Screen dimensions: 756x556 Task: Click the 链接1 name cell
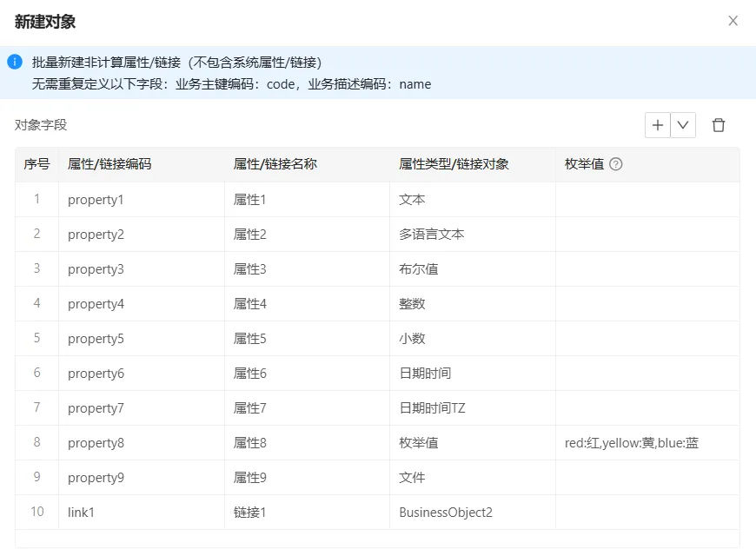tap(306, 513)
